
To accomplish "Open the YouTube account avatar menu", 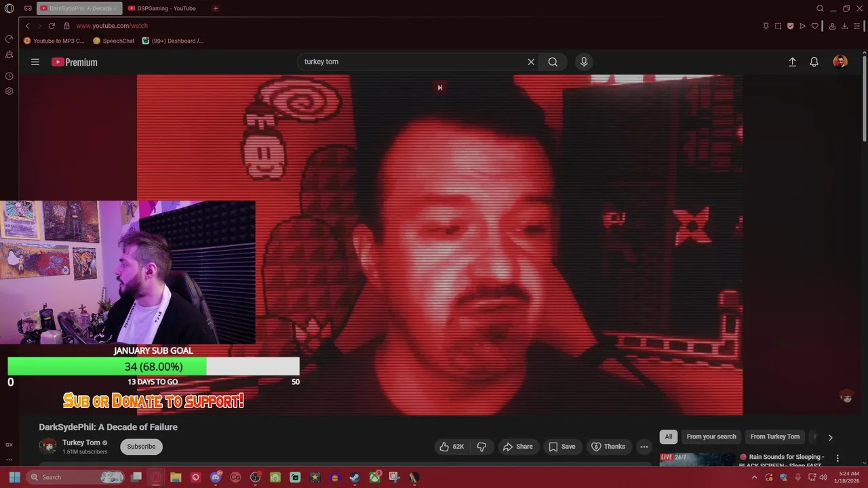I will 840,62.
